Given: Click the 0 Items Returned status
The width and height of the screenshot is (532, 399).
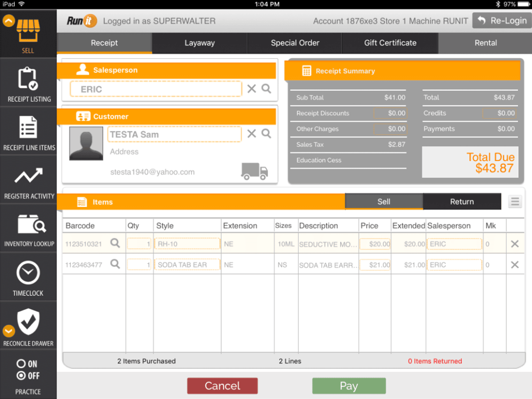Looking at the screenshot, I should 435,361.
